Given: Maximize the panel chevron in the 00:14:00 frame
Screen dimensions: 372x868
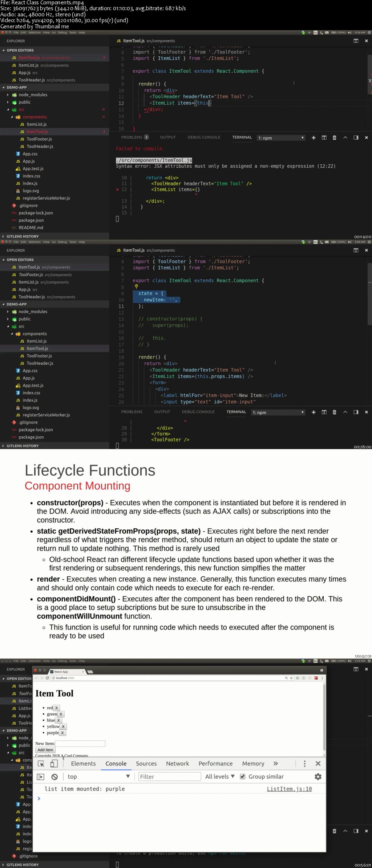Looking at the screenshot, I should (x=345, y=137).
